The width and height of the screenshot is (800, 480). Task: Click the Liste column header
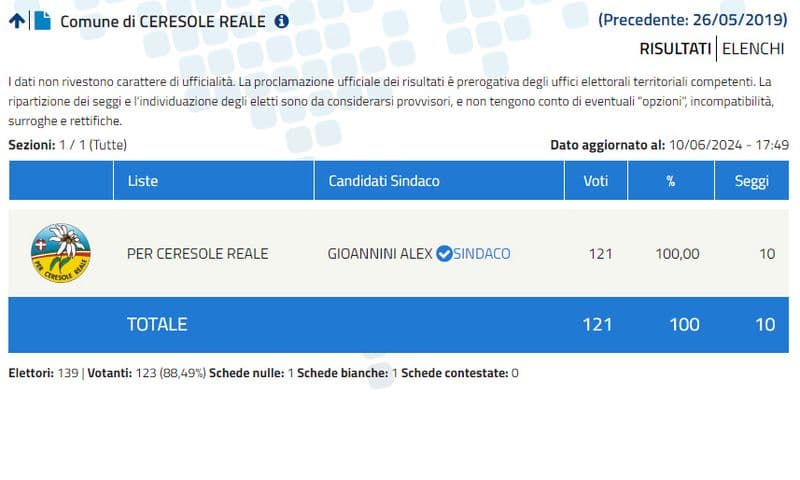(x=143, y=181)
